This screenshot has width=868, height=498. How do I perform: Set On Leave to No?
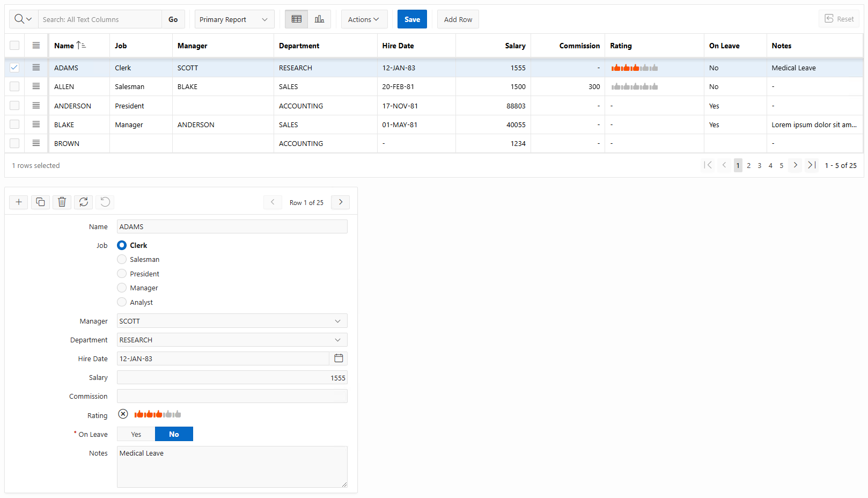(174, 434)
